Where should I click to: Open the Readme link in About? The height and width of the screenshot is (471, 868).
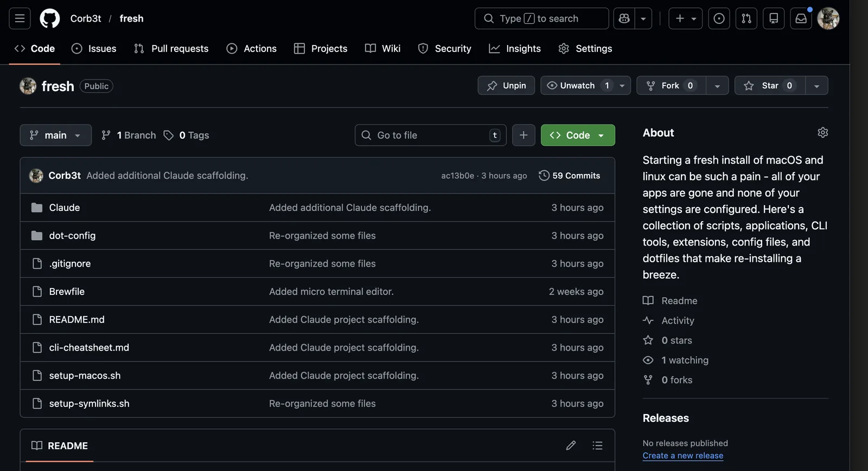pyautogui.click(x=670, y=301)
